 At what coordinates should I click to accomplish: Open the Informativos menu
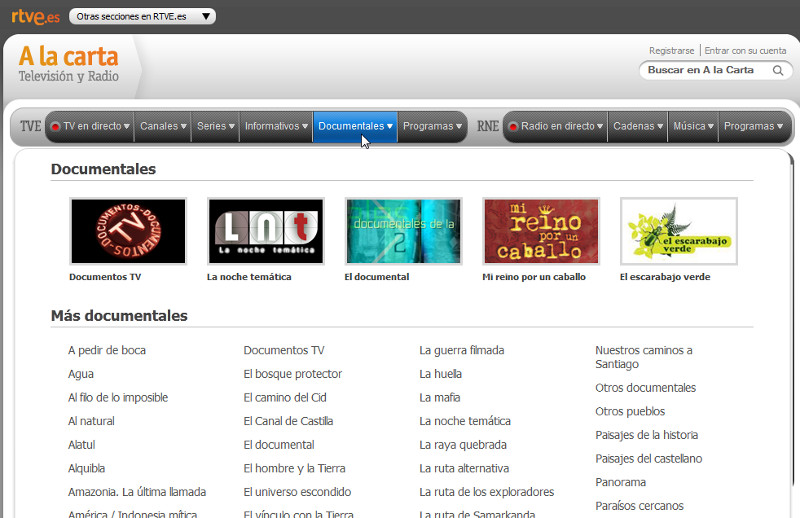point(276,126)
